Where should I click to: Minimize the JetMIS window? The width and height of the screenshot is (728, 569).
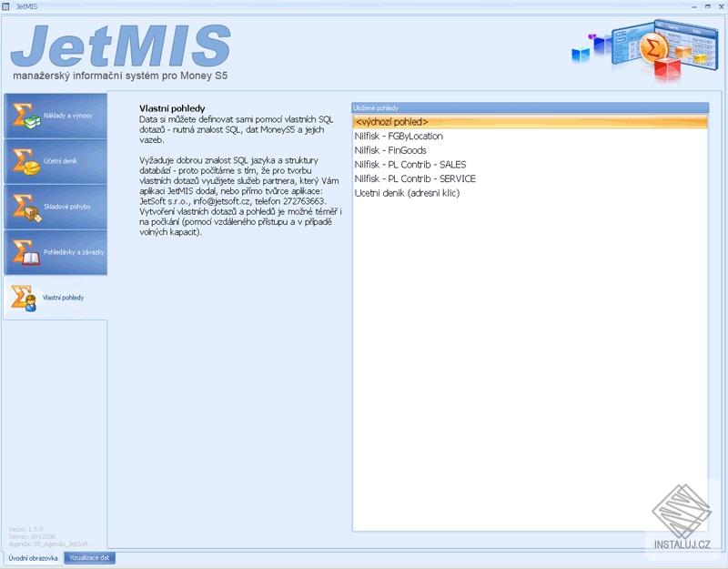[694, 6]
